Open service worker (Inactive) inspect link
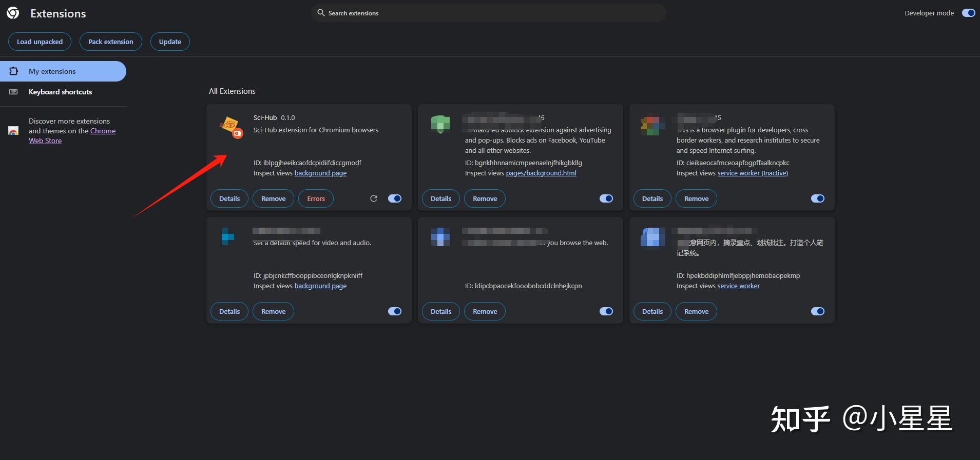 click(753, 173)
